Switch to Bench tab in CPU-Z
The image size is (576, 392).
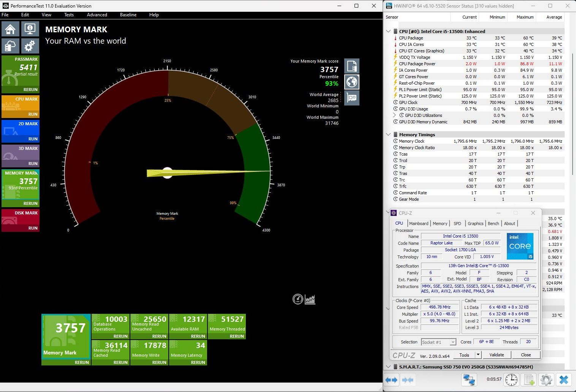[x=493, y=224]
